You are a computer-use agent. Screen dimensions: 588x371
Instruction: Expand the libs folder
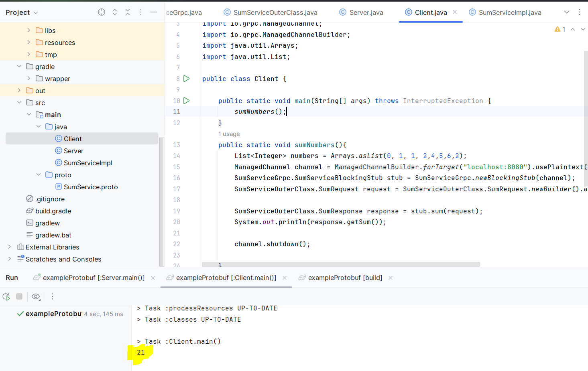tap(28, 30)
